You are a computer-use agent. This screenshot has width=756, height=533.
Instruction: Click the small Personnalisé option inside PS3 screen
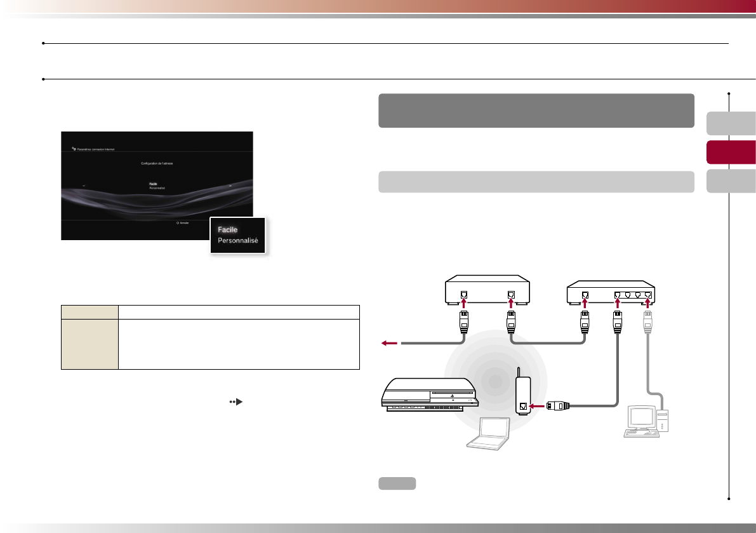click(157, 188)
